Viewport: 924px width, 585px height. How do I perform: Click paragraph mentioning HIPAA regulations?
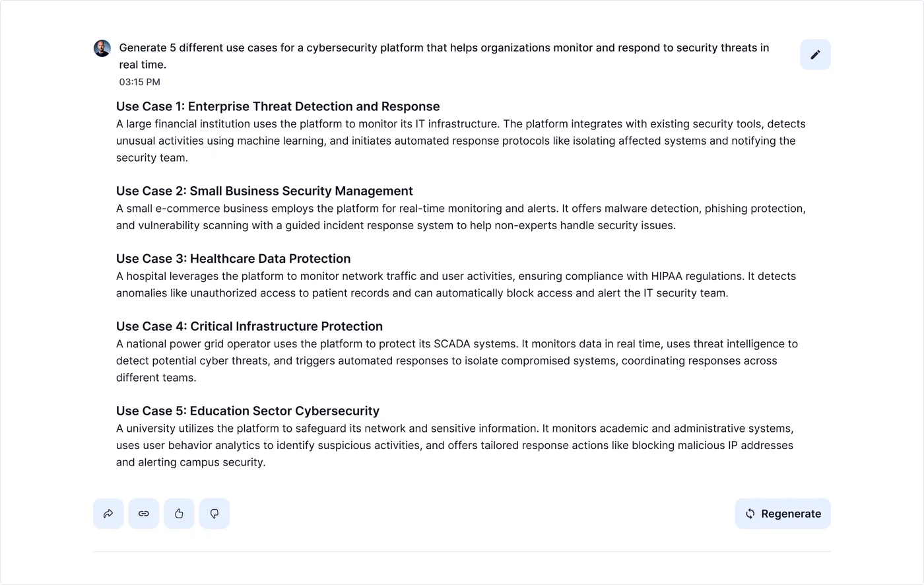click(x=456, y=285)
